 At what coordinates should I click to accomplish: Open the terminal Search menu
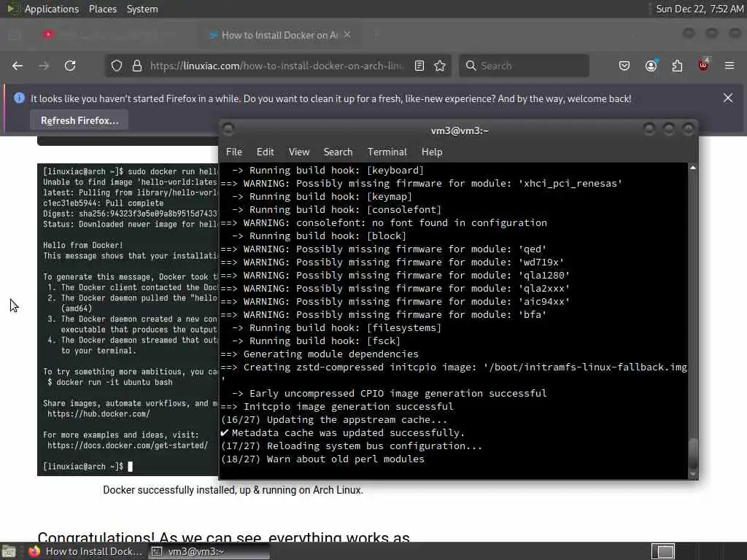338,152
